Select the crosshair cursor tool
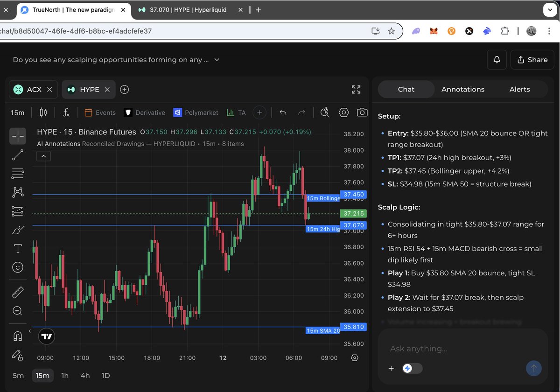 click(18, 136)
